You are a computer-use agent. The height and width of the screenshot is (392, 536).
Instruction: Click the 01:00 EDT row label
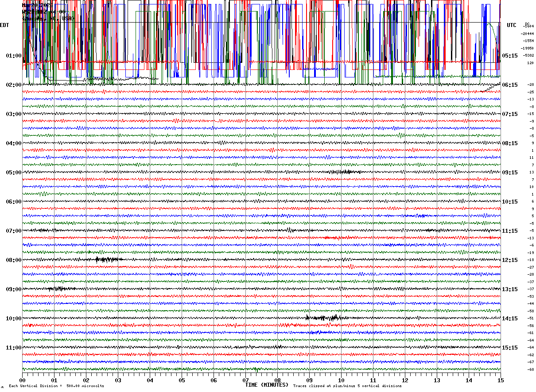(x=13, y=56)
